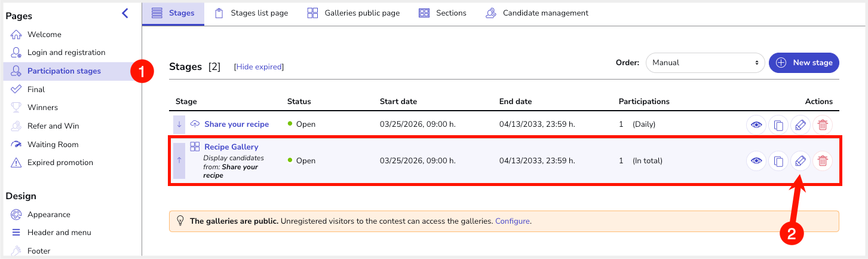Move Recipe Gallery stage up
Viewport: 868px width, 259px height.
(179, 161)
